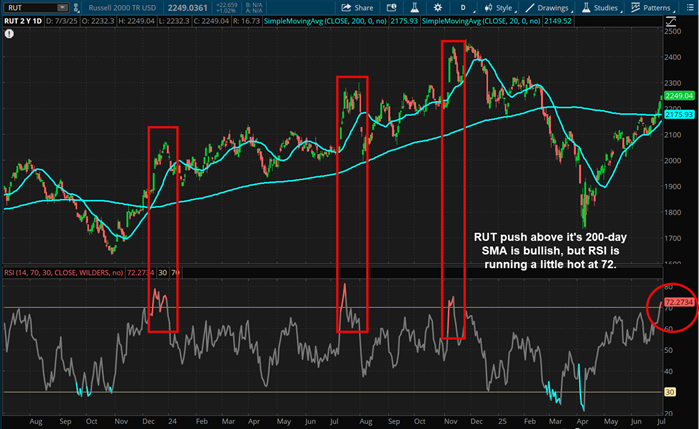The height and width of the screenshot is (429, 699).
Task: Click the H: 2249.04 high value
Action: [x=136, y=21]
